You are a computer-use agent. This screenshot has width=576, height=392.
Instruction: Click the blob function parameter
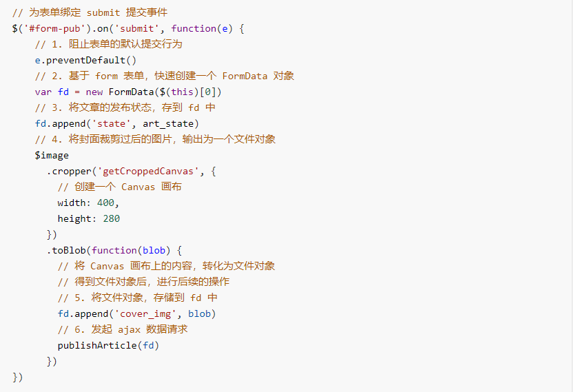point(154,250)
